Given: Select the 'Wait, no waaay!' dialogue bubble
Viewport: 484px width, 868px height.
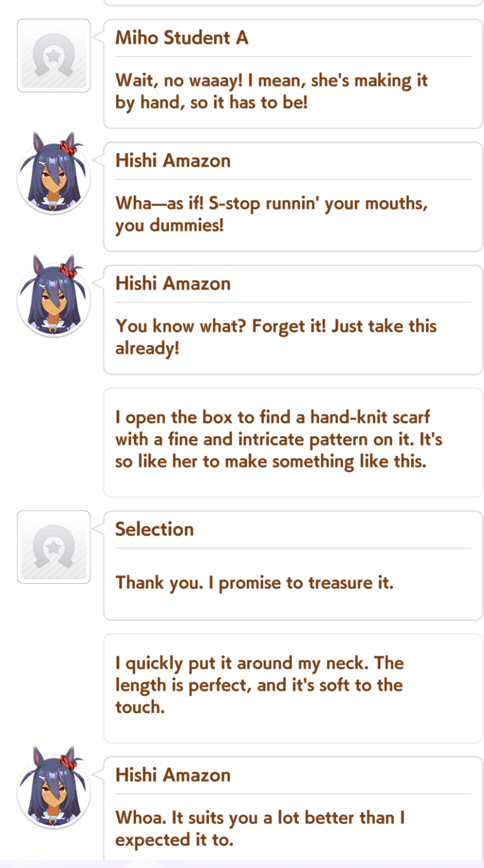Looking at the screenshot, I should pyautogui.click(x=293, y=74).
